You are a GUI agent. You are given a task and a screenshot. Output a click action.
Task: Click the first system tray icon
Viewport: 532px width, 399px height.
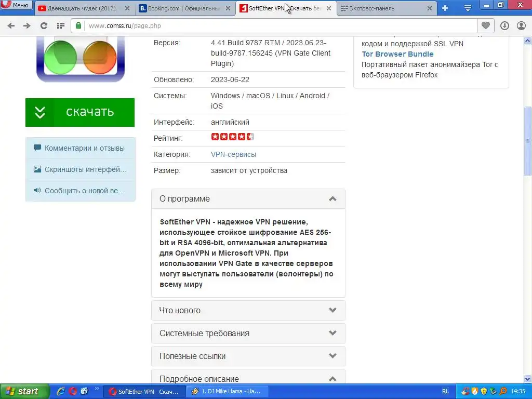click(465, 391)
